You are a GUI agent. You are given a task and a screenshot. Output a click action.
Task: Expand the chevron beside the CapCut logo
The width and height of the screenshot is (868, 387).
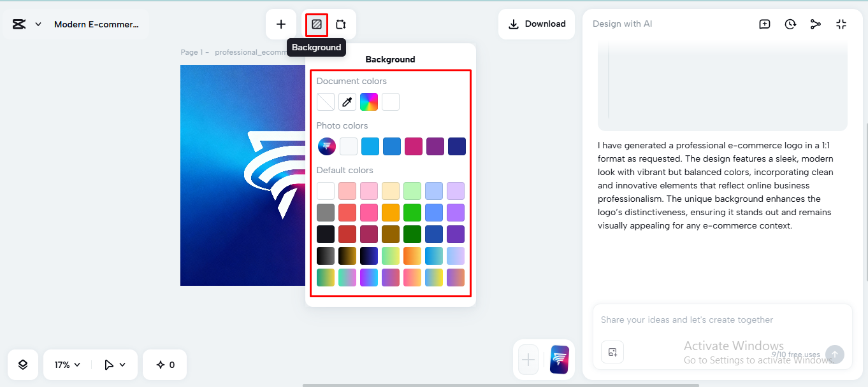click(38, 24)
